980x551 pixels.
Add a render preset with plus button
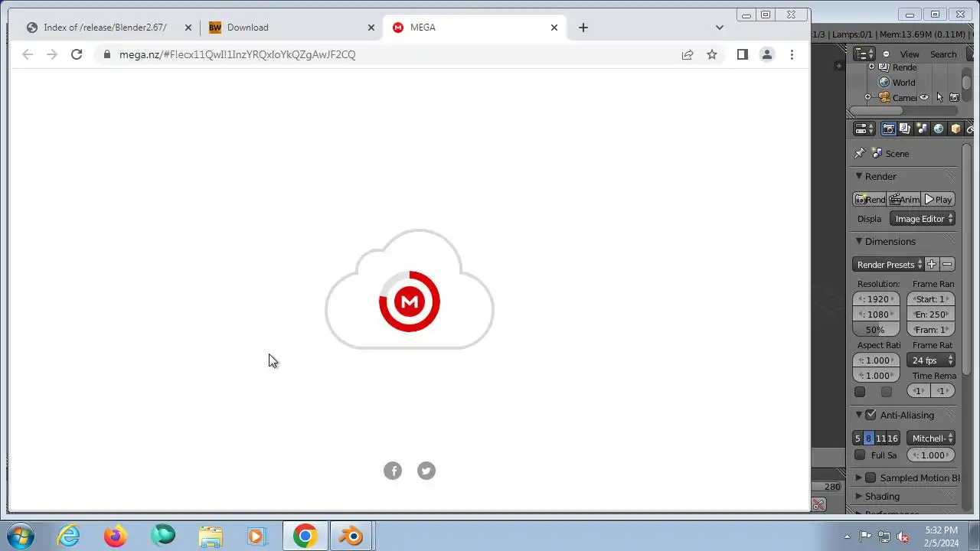coord(932,264)
